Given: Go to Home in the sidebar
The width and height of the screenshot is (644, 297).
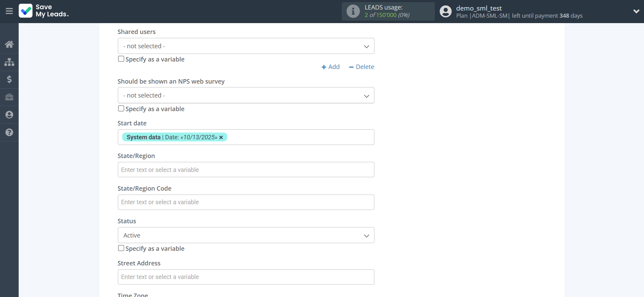Looking at the screenshot, I should click(9, 44).
